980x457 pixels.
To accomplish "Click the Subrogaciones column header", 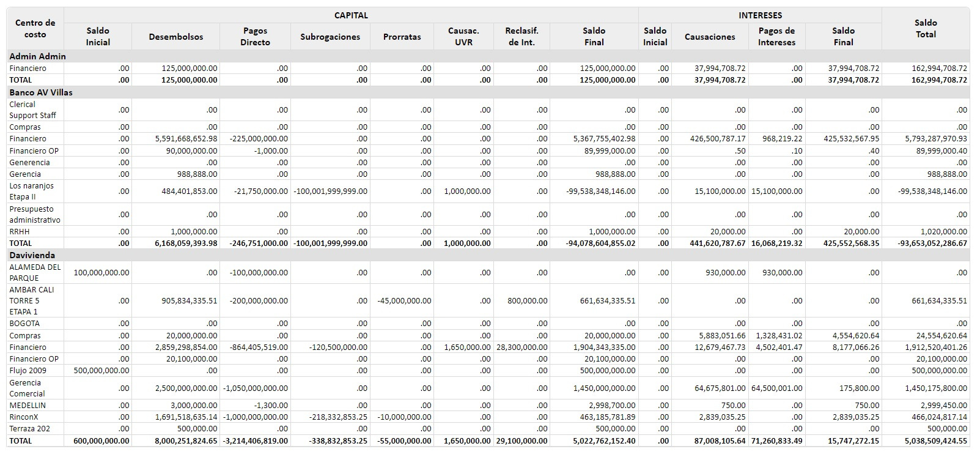I will (x=330, y=37).
